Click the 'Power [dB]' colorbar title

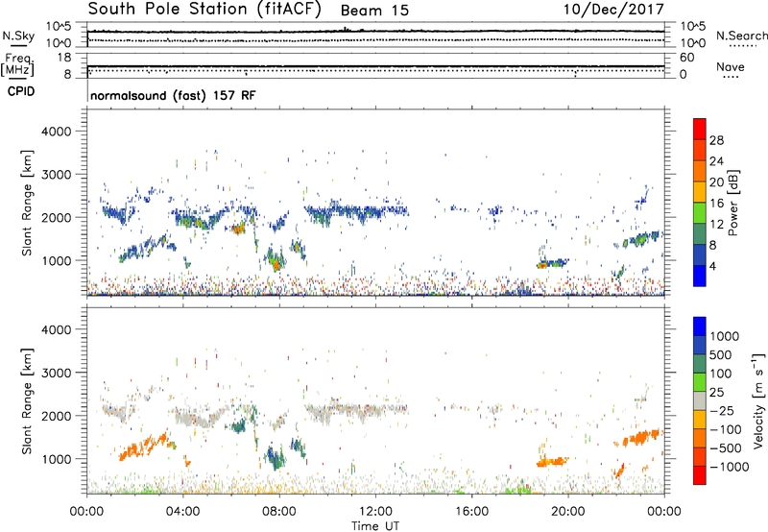point(732,203)
